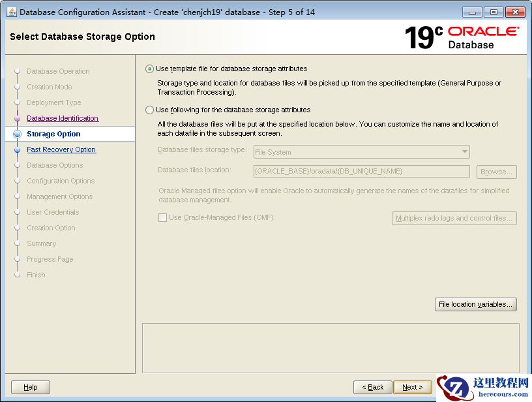This screenshot has height=402, width=532.
Task: Minimize the Database Configuration Assistant window
Action: 472,12
